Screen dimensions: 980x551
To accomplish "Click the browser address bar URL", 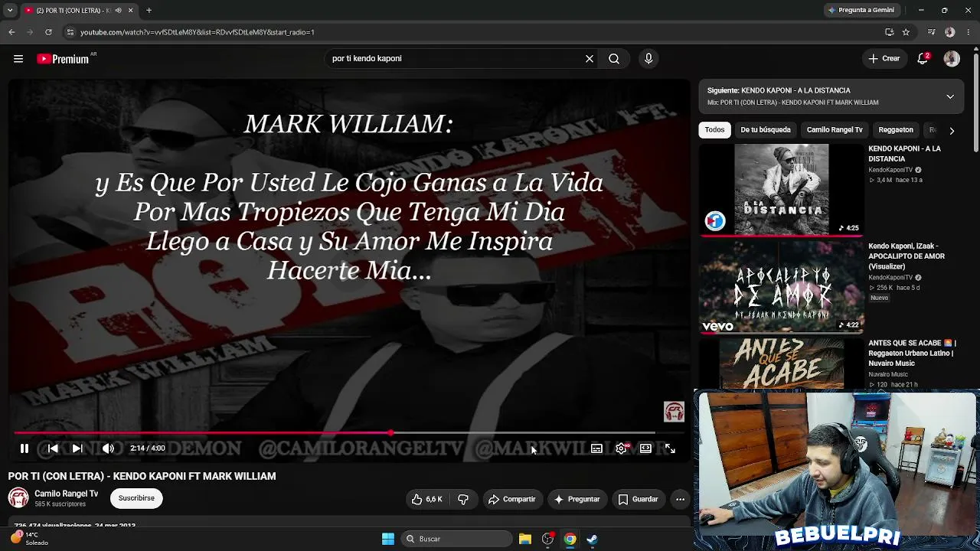I will pyautogui.click(x=198, y=32).
